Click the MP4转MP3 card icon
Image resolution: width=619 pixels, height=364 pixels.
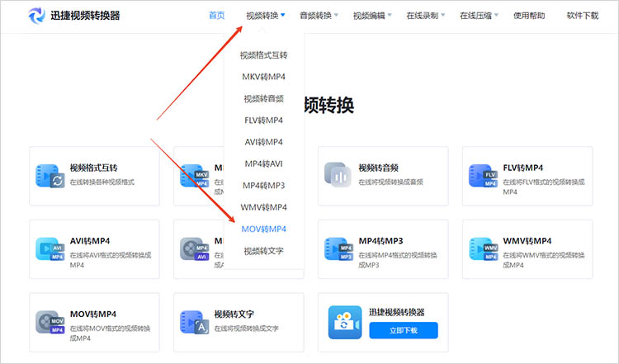tap(338, 249)
